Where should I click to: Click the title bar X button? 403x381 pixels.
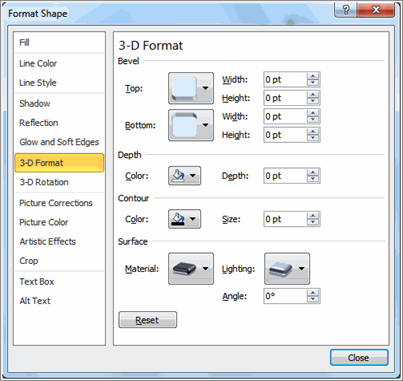[x=376, y=10]
